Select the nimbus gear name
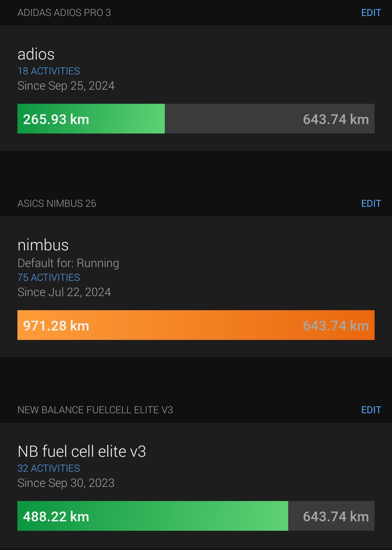 tap(43, 245)
